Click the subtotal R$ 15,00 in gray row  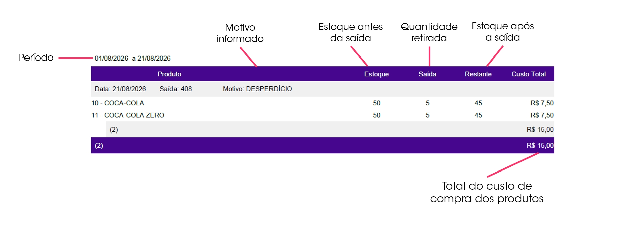pyautogui.click(x=540, y=129)
